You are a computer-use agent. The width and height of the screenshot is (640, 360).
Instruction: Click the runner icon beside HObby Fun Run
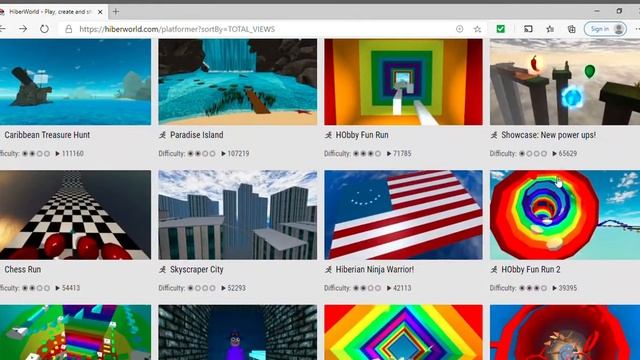point(328,135)
